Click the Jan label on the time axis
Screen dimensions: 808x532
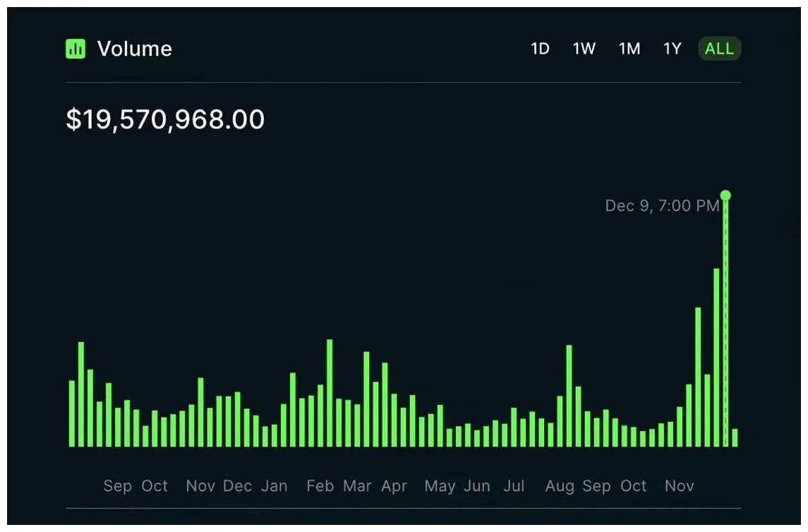point(274,486)
